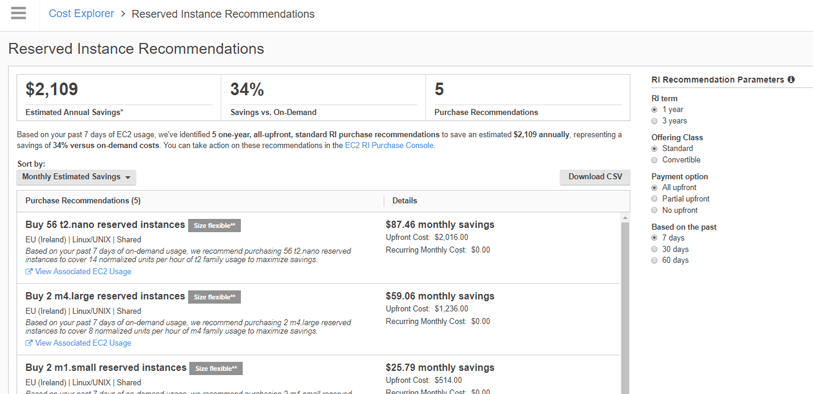Base recommendations on past 60 days
Viewport: 813px width, 394px height.
654,260
